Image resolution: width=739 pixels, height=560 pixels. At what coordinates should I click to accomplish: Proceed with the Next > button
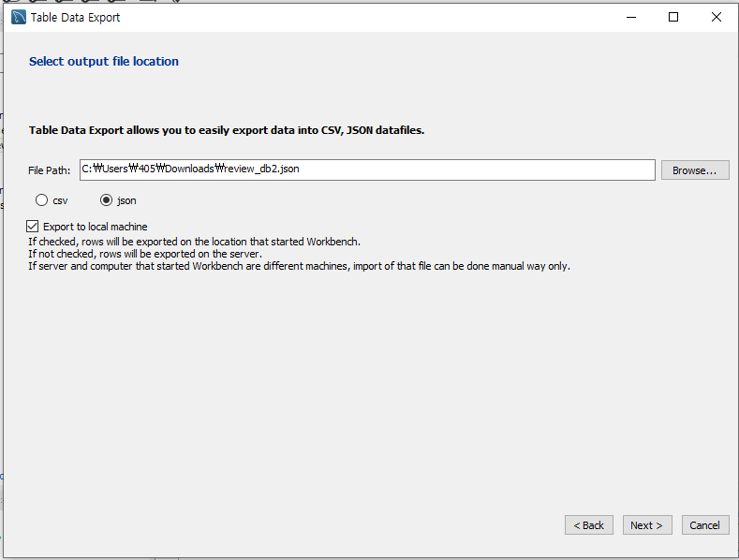[x=647, y=525]
